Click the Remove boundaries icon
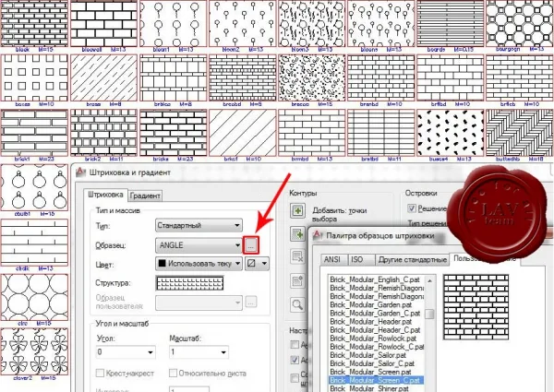This screenshot has height=392, width=554. 297,256
